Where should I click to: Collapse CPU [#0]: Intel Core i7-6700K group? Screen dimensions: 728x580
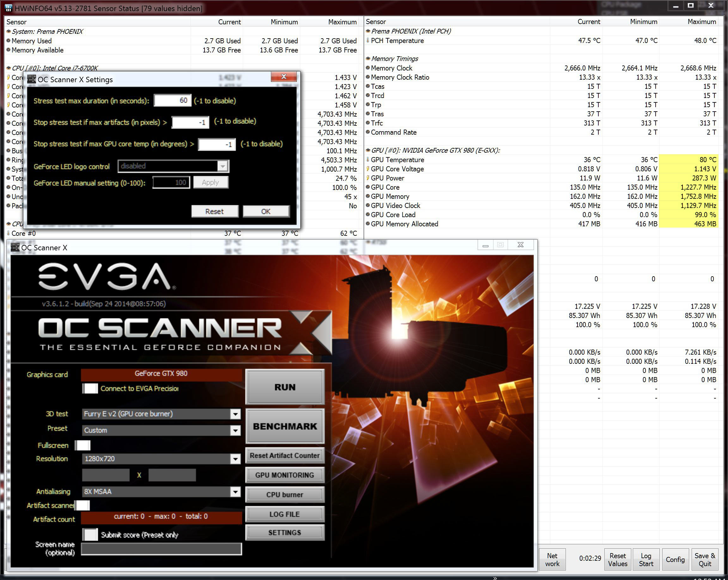coord(8,68)
